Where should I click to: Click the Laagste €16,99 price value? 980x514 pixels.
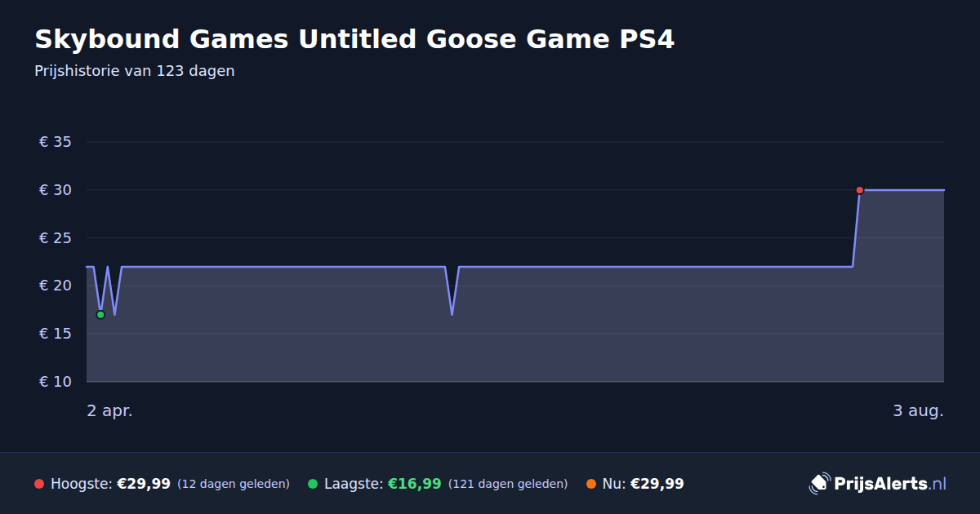point(414,484)
